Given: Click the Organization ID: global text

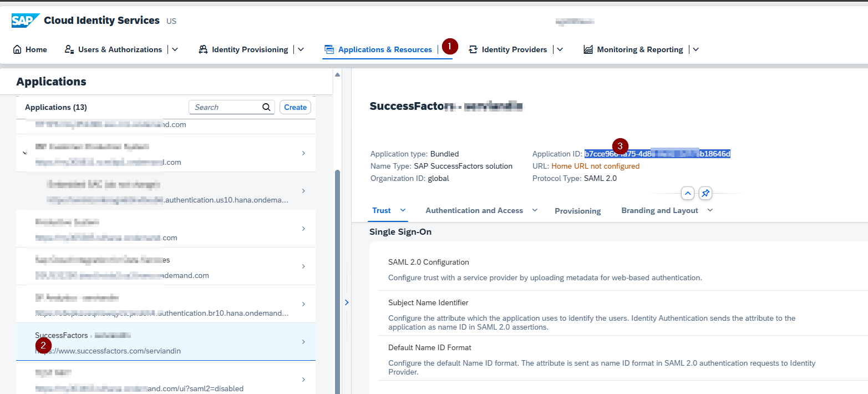Looking at the screenshot, I should (410, 178).
